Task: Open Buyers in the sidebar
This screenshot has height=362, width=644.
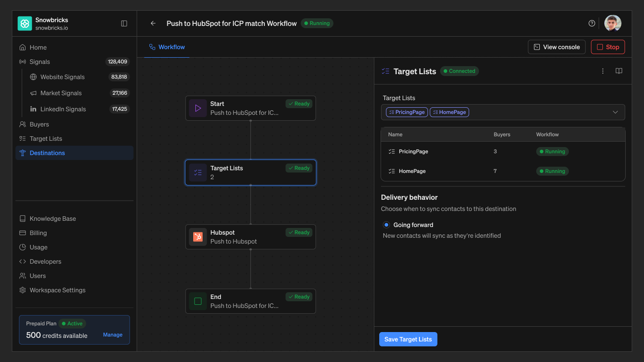Action: tap(74, 124)
